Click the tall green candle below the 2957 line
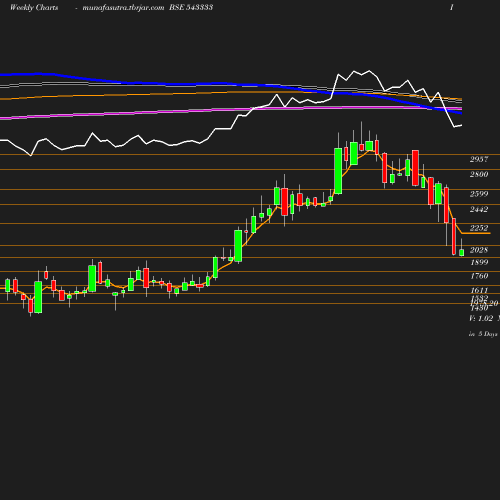Viewport: 500px width, 500px height. point(338,171)
